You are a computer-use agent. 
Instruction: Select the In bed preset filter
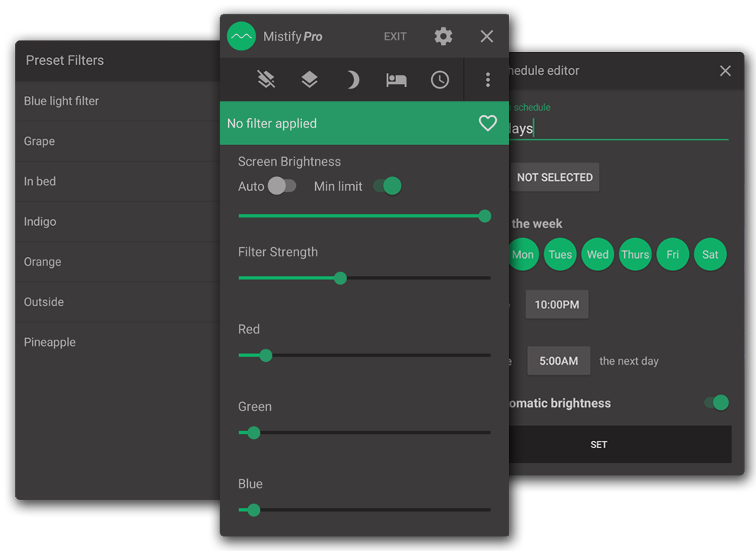(117, 182)
